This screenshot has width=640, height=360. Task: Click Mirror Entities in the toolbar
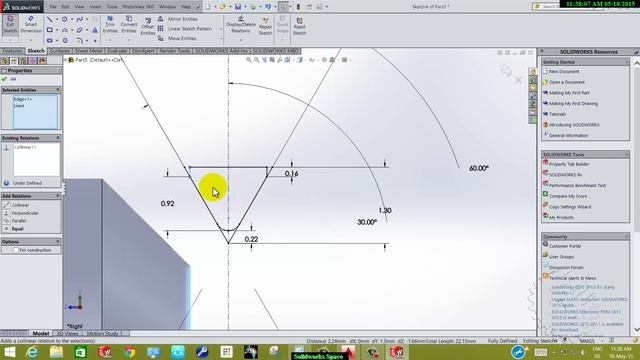pyautogui.click(x=178, y=19)
